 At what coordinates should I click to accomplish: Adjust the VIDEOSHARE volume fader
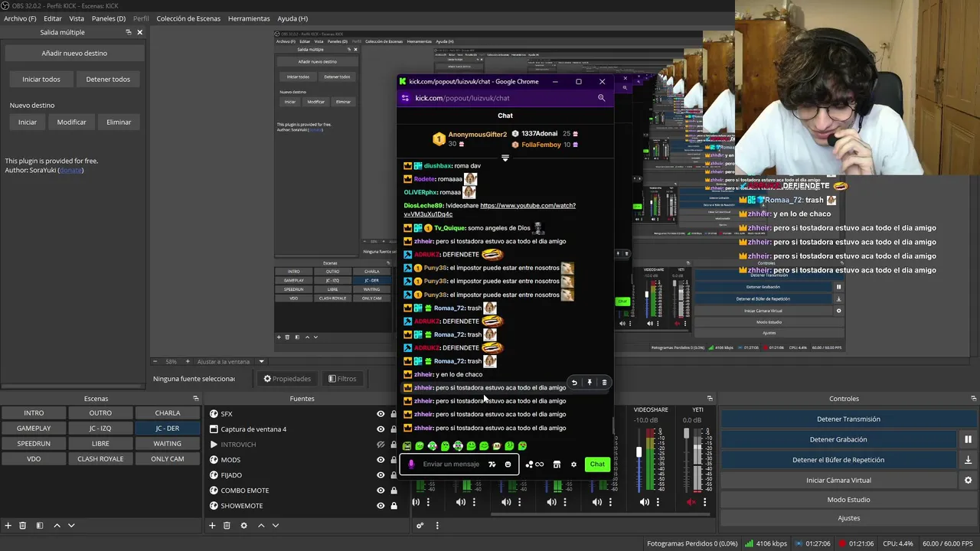pos(639,453)
